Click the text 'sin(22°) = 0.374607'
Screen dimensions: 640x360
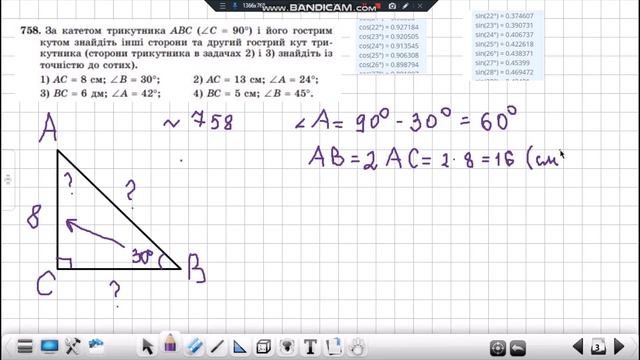coord(504,16)
